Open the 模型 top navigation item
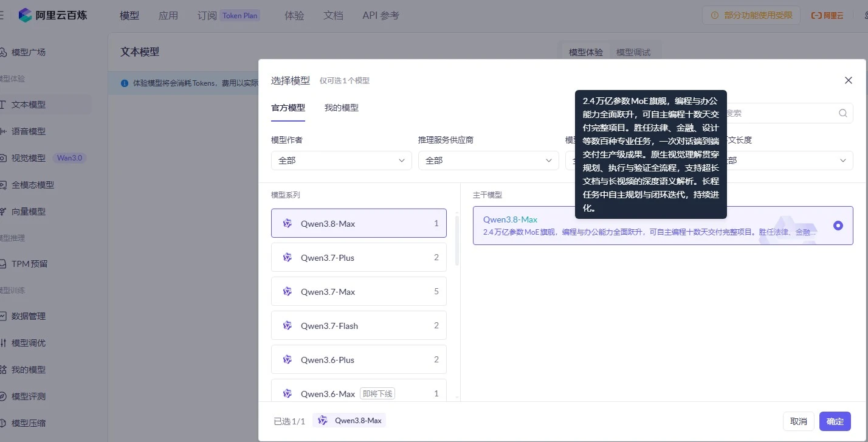This screenshot has width=868, height=442. pos(129,16)
